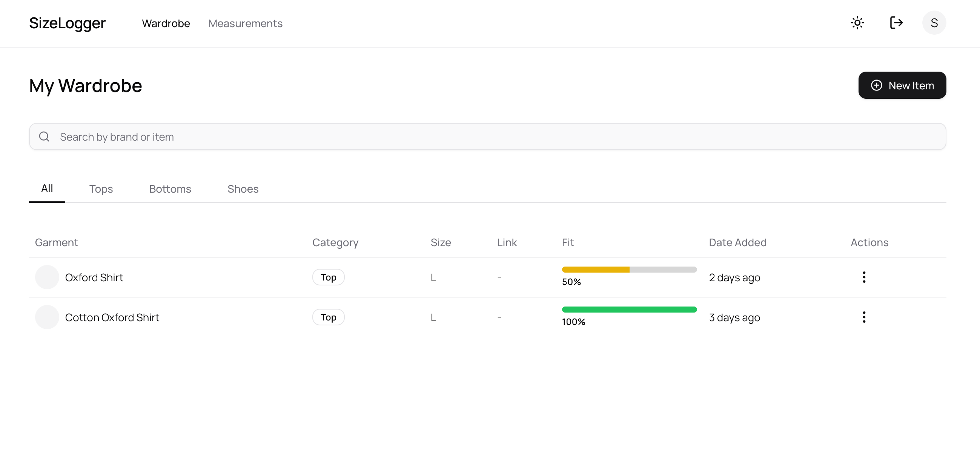
Task: Switch to the Tops tab
Action: point(101,189)
